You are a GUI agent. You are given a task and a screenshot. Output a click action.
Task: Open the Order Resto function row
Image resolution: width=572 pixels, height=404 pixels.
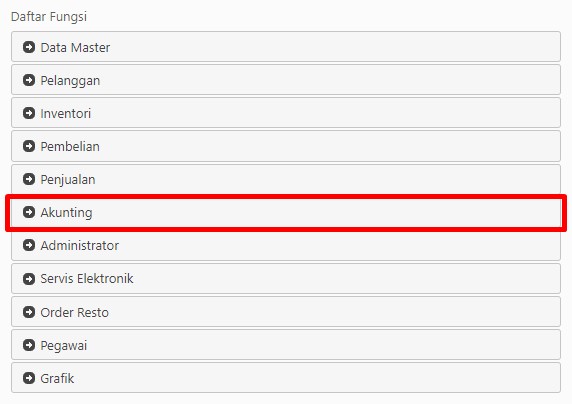click(286, 312)
